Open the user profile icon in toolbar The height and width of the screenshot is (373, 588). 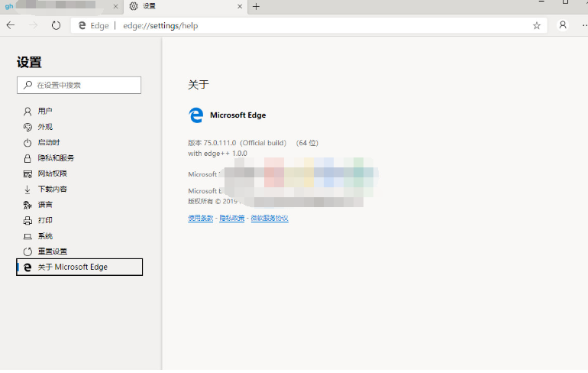(563, 25)
